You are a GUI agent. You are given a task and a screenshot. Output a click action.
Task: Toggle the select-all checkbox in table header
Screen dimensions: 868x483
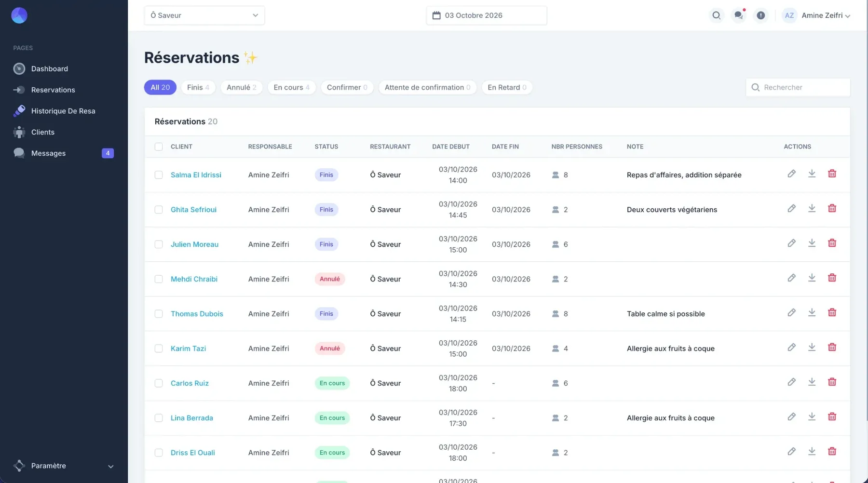[x=159, y=147]
